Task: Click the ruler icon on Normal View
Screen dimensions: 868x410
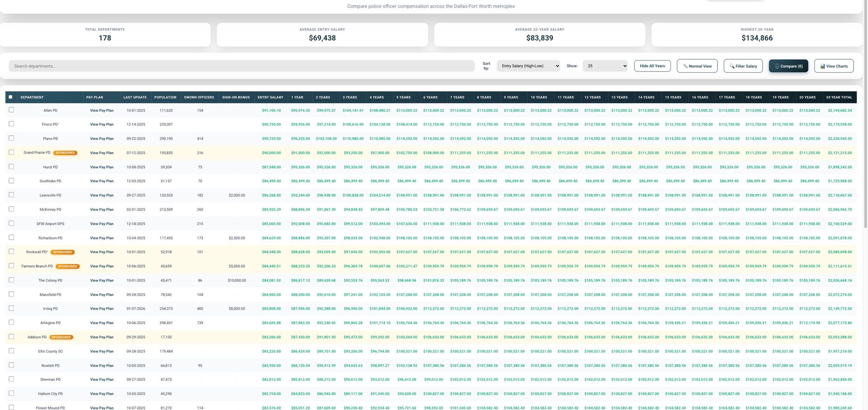Action: 685,66
